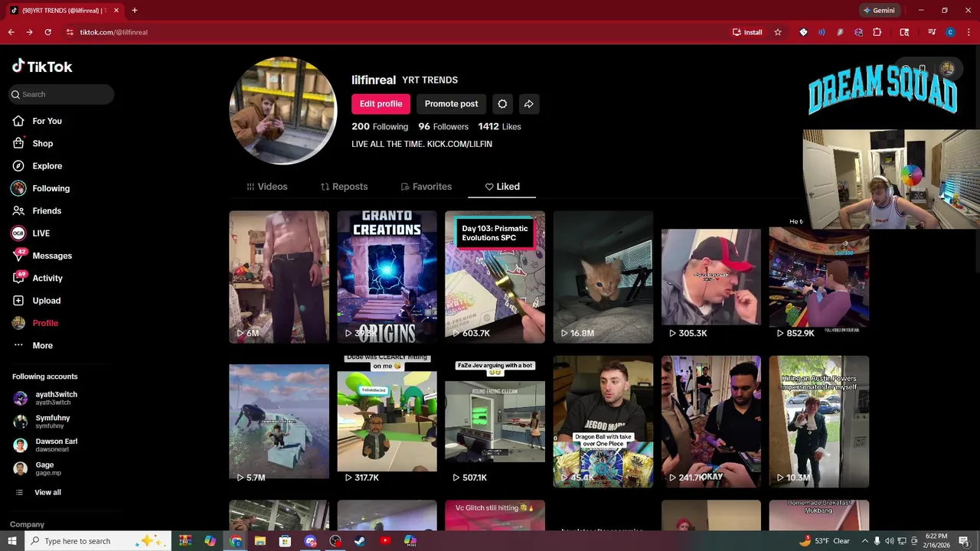Click the Search field in sidebar

(x=61, y=94)
